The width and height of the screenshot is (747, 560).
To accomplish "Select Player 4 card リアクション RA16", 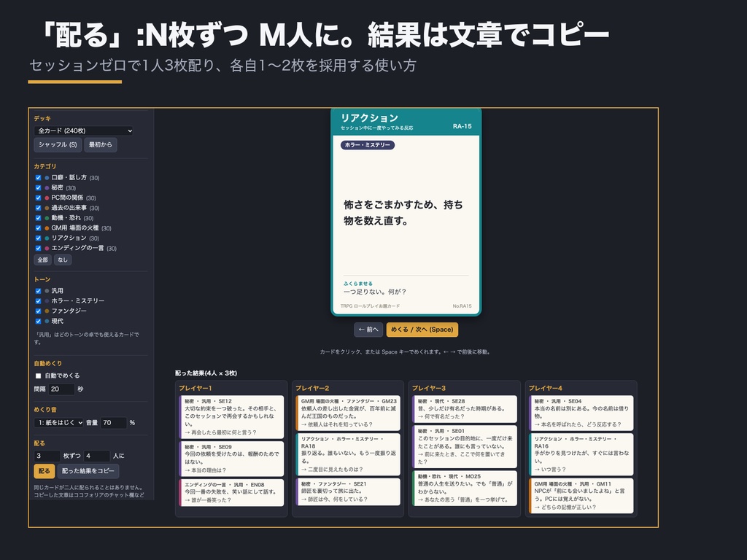I will tap(581, 454).
